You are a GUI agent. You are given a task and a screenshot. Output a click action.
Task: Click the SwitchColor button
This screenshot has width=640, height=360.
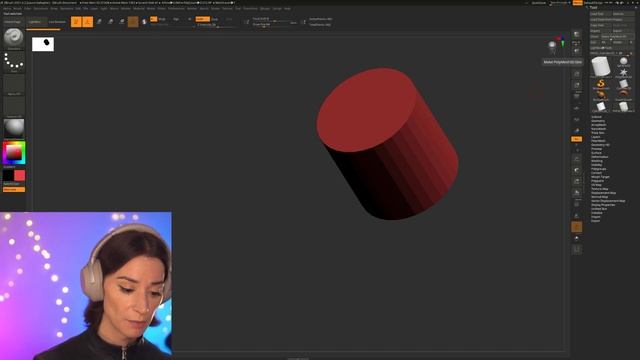[x=14, y=184]
